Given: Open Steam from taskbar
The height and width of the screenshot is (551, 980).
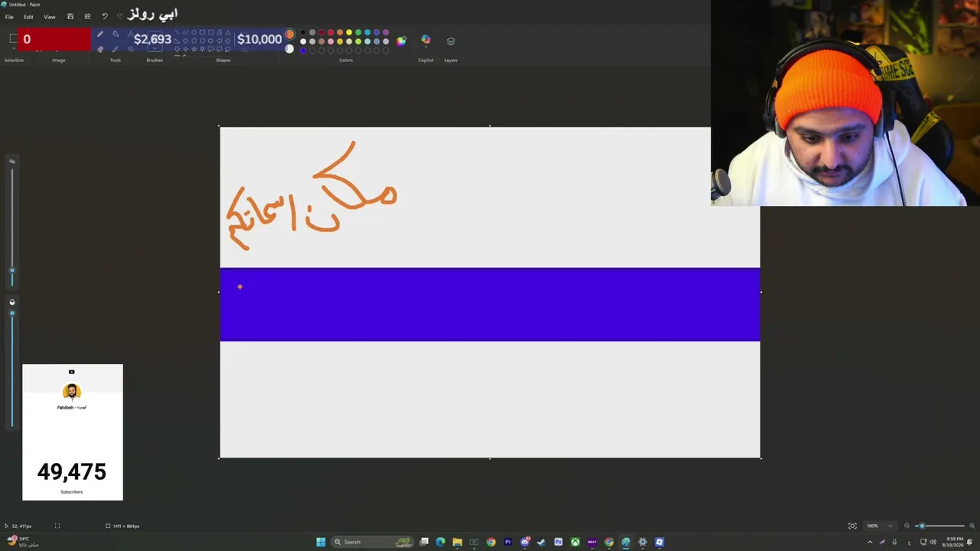Looking at the screenshot, I should point(541,542).
